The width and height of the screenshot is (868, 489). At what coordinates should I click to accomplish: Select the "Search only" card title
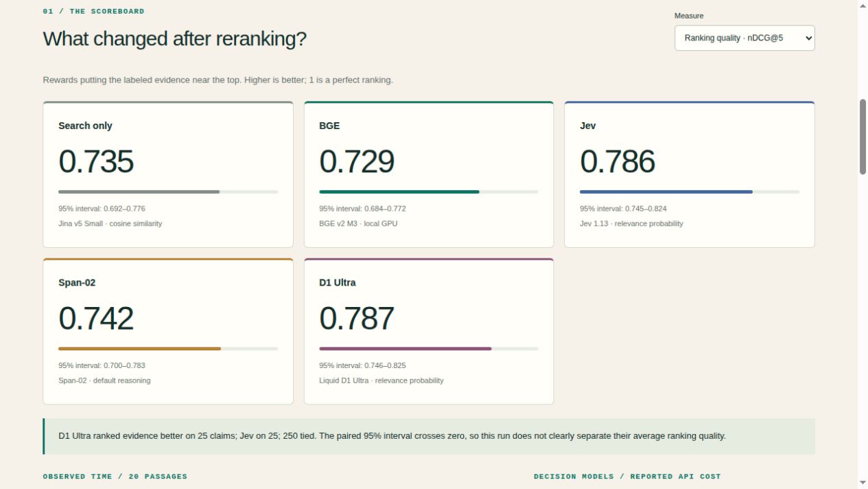(x=85, y=126)
